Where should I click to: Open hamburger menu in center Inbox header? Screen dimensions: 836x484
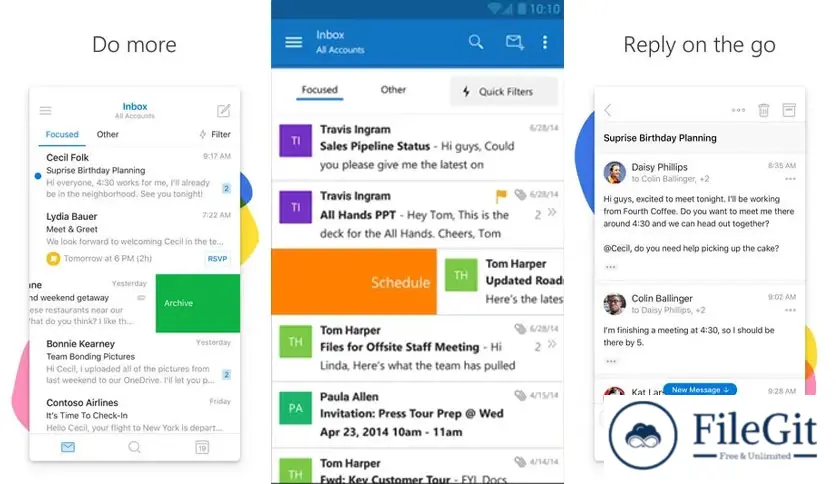293,42
